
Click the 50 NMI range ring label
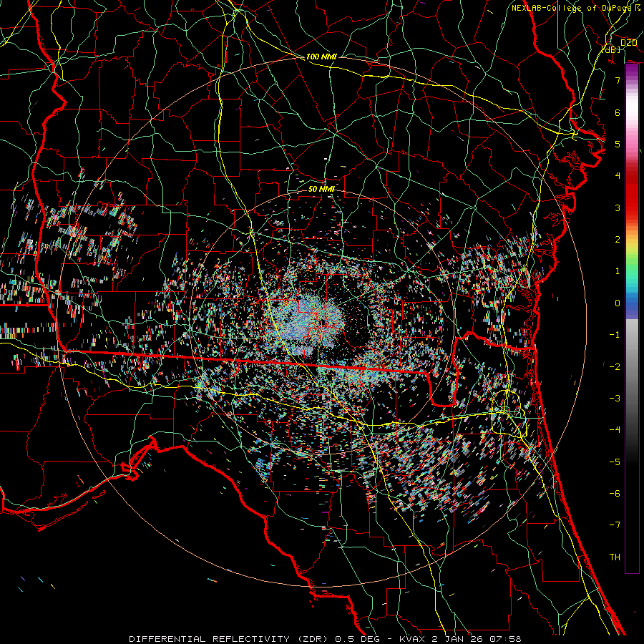tap(321, 189)
